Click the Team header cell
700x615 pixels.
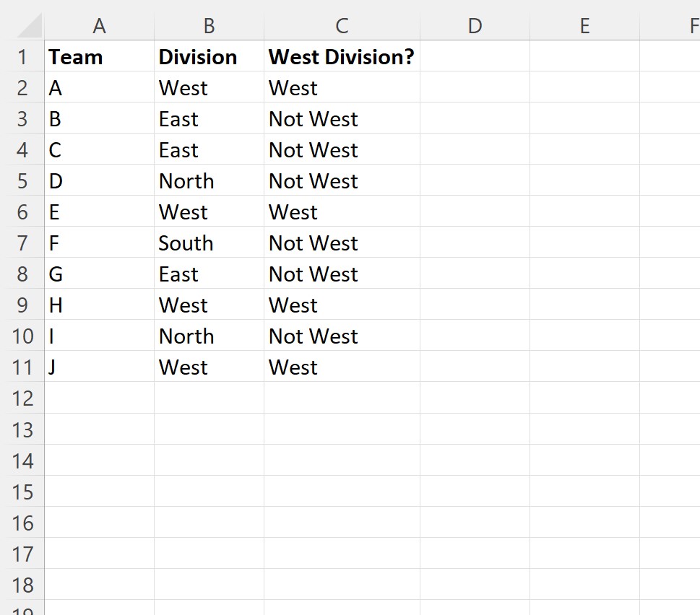pyautogui.click(x=99, y=56)
